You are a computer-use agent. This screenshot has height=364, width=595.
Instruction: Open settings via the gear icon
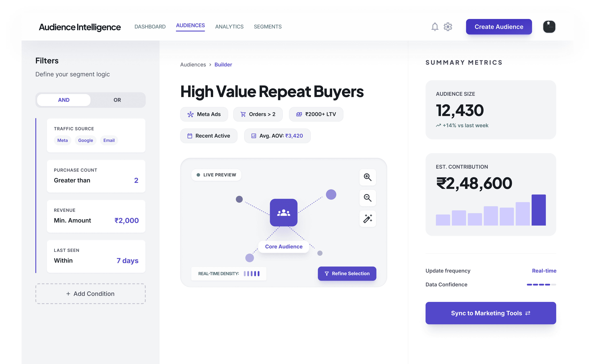click(448, 27)
